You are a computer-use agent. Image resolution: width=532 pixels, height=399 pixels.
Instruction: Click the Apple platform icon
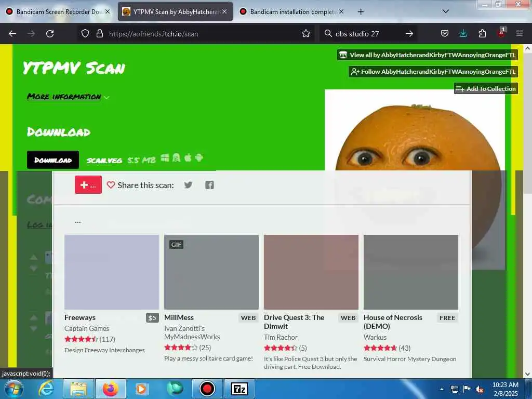click(x=188, y=158)
